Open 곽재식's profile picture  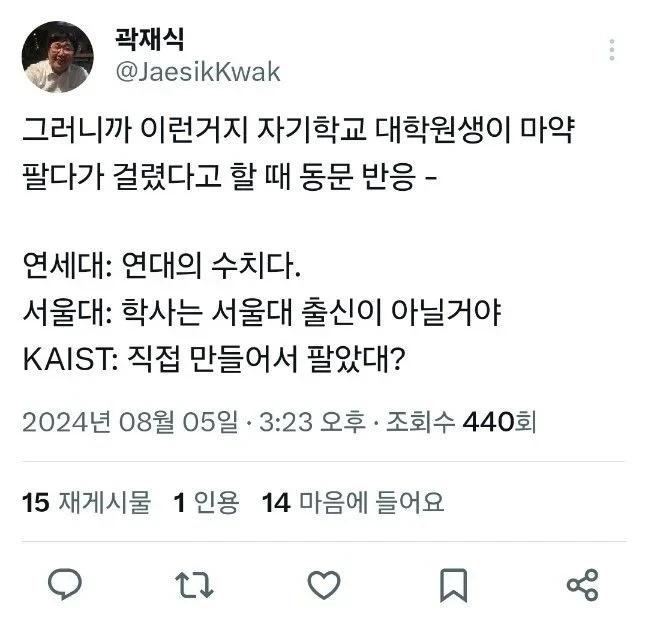coord(57,57)
